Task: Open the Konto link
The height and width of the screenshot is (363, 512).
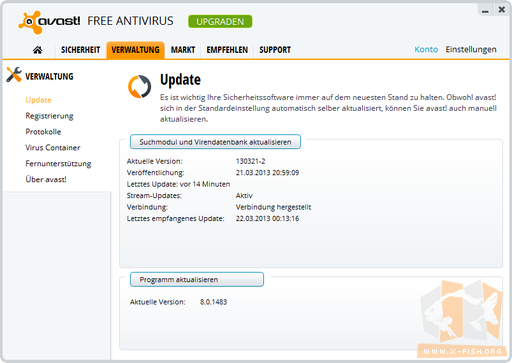Action: pos(426,49)
